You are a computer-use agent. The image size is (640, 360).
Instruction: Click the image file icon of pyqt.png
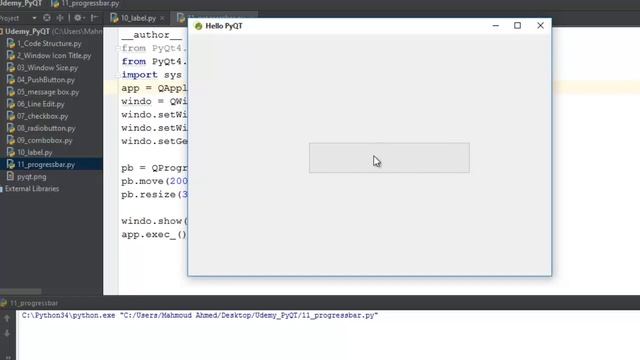[11, 176]
